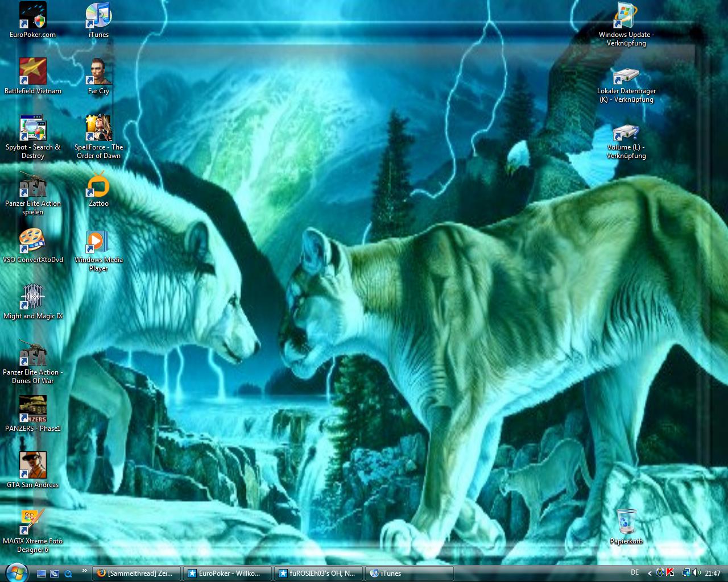
Task: Select Panzer Elite Action - Dunes Of War icon
Action: (32, 362)
